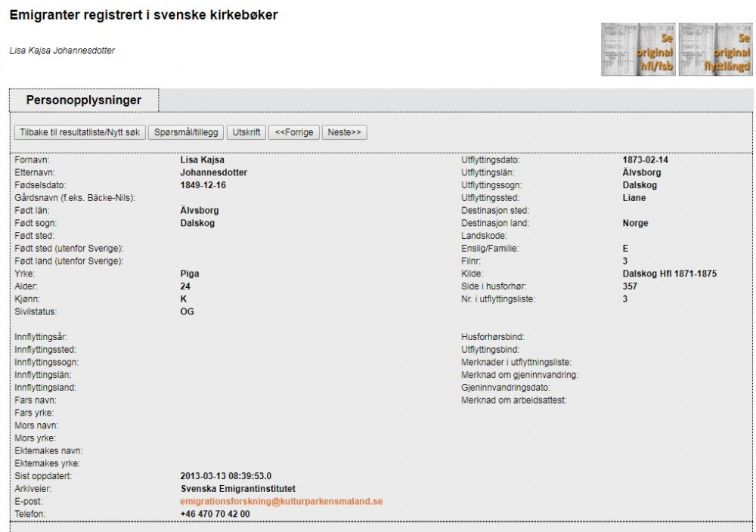Click the Utskrift print button
This screenshot has width=756, height=532.
point(246,132)
